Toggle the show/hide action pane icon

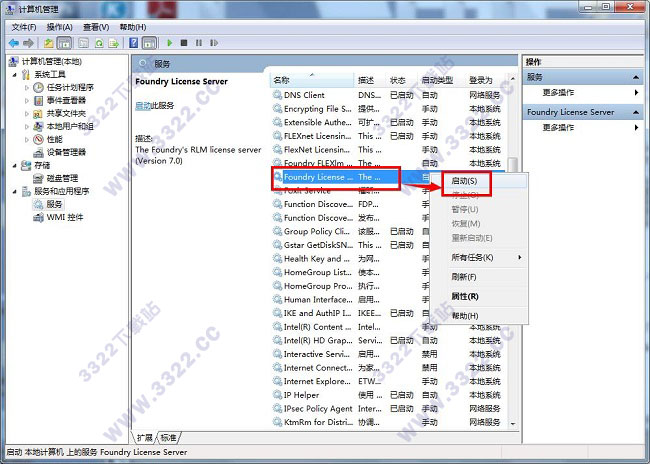click(x=149, y=43)
